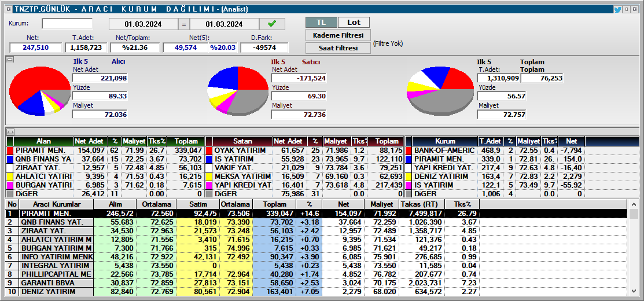Click Toplam T.Adet 1,310,909 value
The width and height of the screenshot is (644, 301).
pyautogui.click(x=498, y=78)
